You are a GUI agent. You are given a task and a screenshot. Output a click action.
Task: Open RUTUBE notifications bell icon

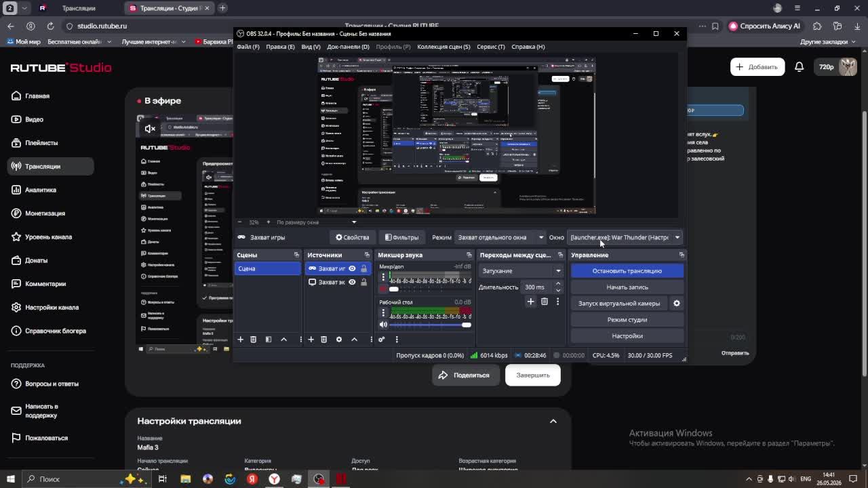pyautogui.click(x=799, y=66)
